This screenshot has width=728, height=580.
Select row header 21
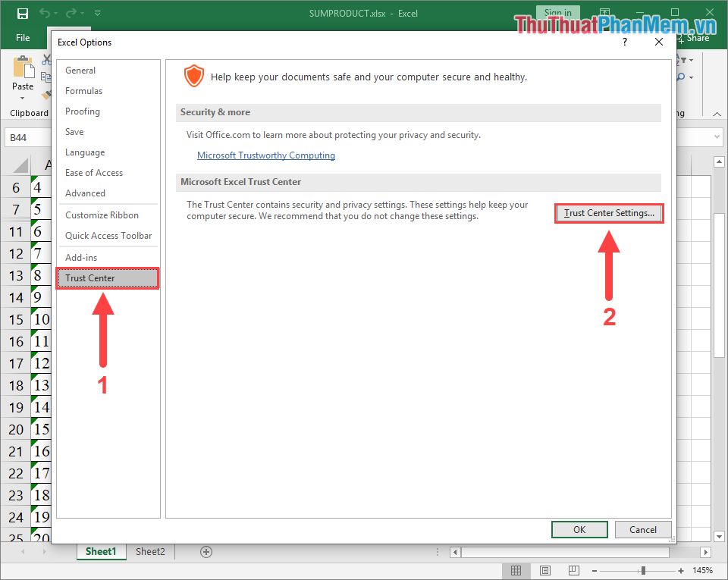[16, 451]
